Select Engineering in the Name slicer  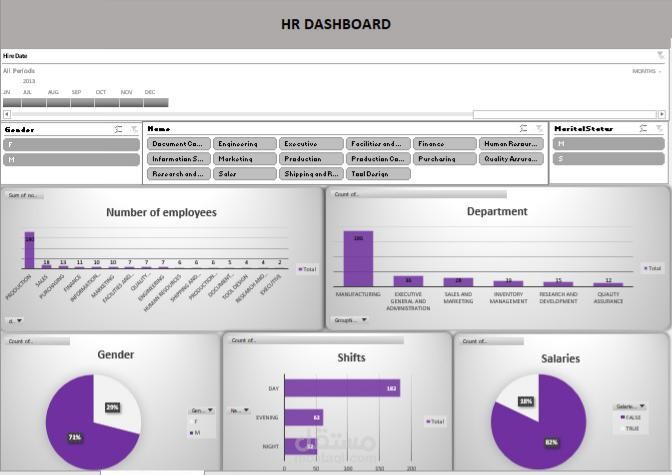coord(245,144)
